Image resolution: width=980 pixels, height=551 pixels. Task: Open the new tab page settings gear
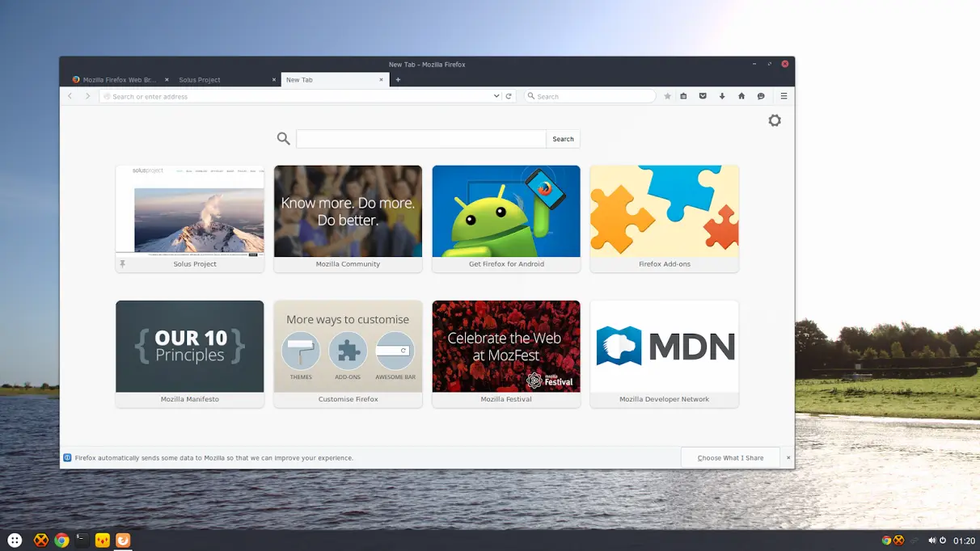775,120
